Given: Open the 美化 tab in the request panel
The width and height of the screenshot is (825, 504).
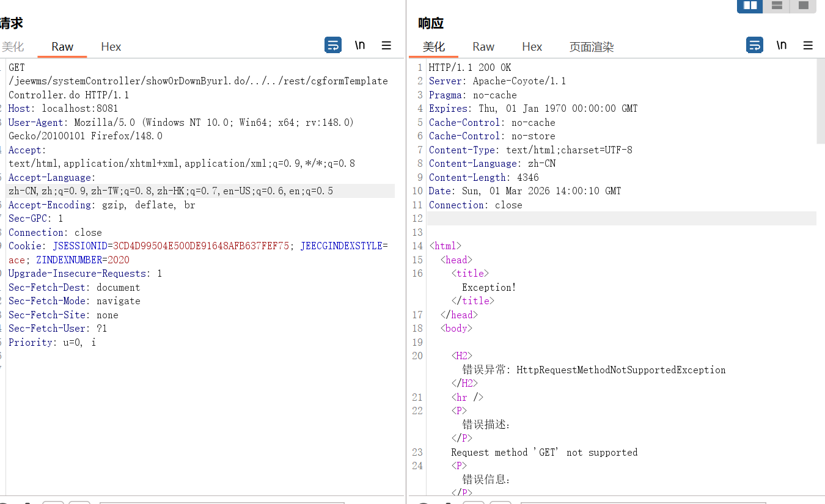Looking at the screenshot, I should (x=13, y=47).
